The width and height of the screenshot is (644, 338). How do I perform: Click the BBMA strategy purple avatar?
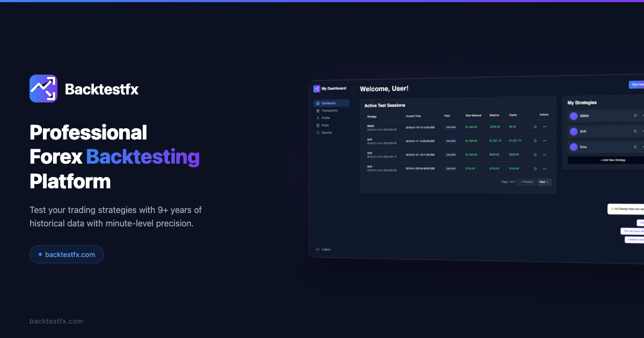pyautogui.click(x=574, y=116)
